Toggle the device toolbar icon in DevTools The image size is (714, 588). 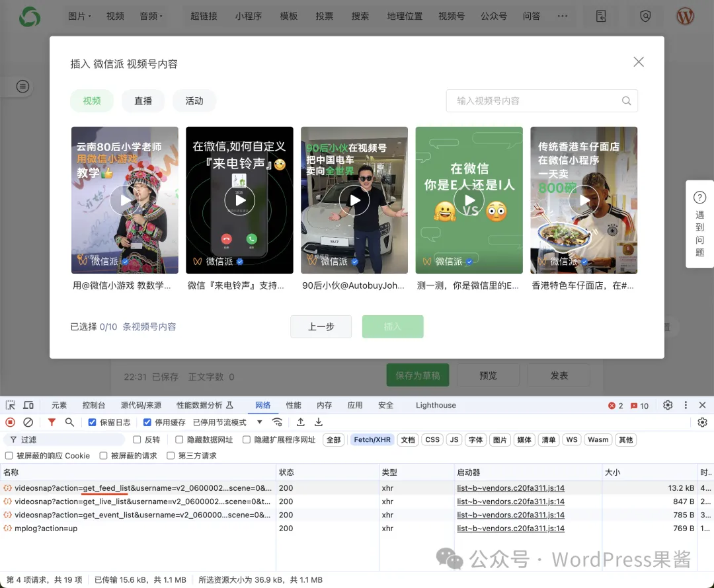pos(28,405)
